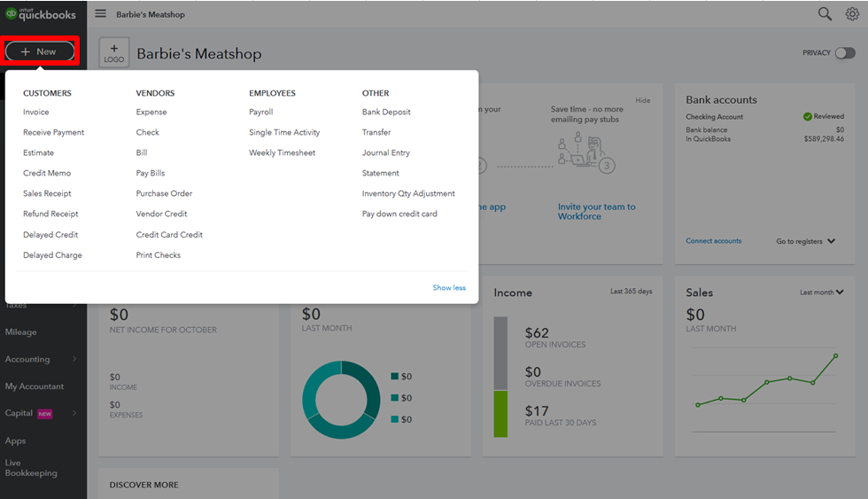Open Accounting in the sidebar

click(x=27, y=360)
